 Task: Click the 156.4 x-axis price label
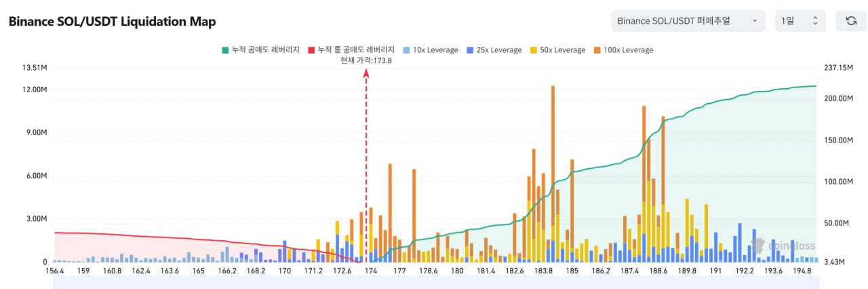click(x=54, y=271)
